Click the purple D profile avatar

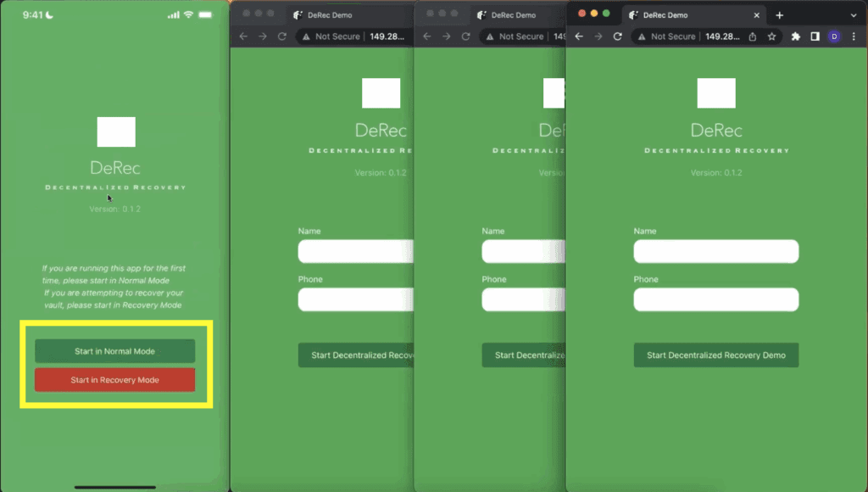[834, 36]
